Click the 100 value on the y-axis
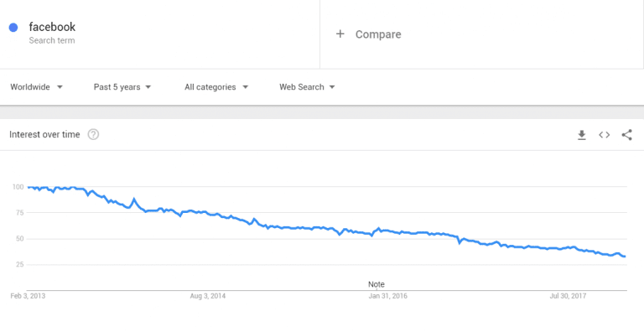 [18, 187]
